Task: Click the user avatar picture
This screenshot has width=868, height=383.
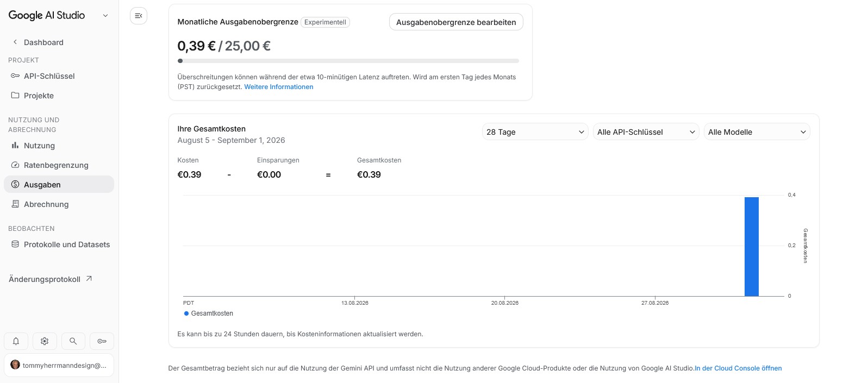Action: point(15,365)
